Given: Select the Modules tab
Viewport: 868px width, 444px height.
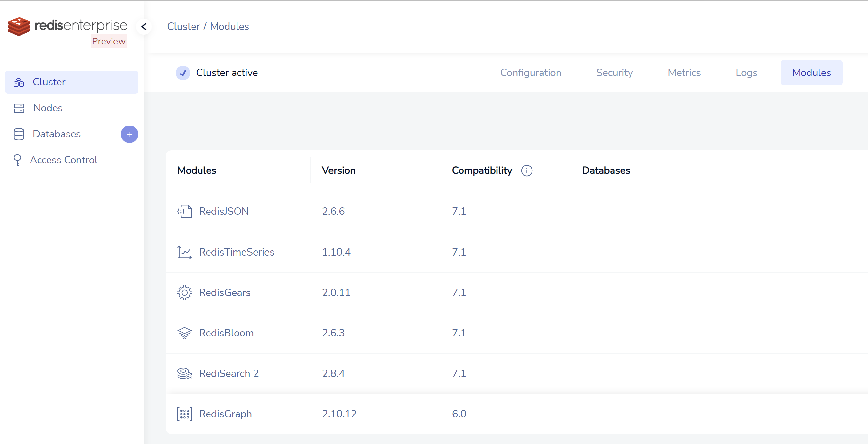Looking at the screenshot, I should 811,73.
